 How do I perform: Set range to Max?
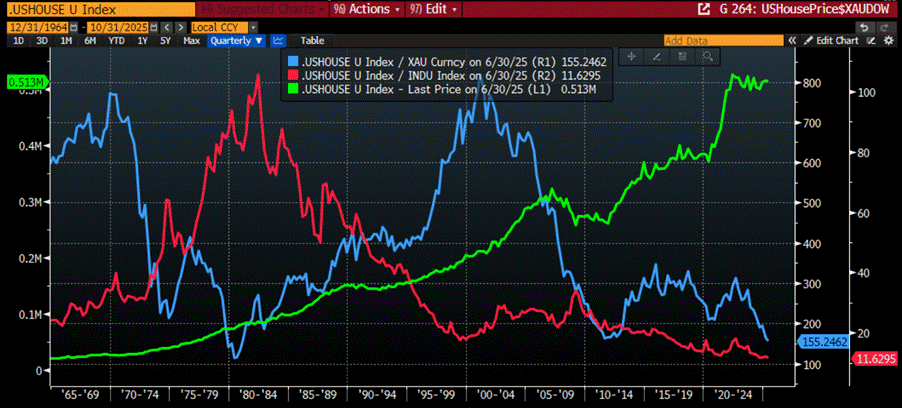192,41
